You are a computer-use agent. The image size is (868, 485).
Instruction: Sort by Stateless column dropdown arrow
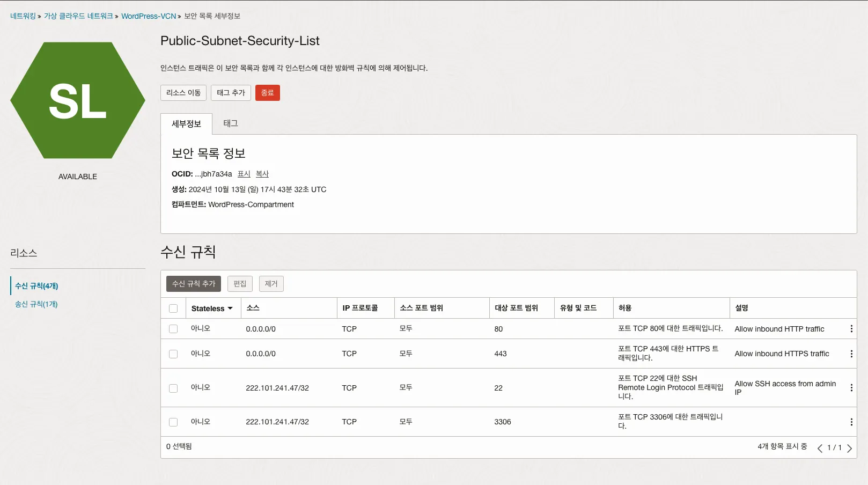pyautogui.click(x=230, y=308)
